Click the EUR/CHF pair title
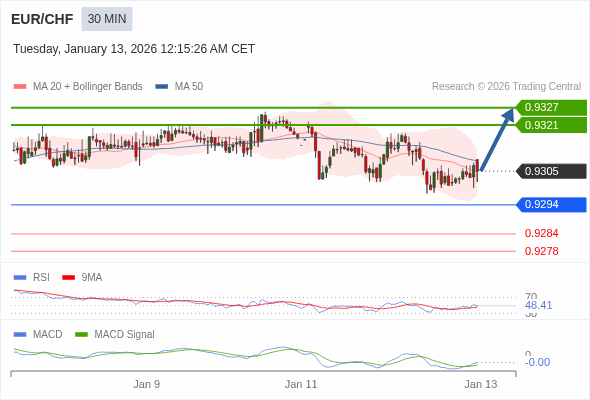The height and width of the screenshot is (400, 590). [42, 19]
